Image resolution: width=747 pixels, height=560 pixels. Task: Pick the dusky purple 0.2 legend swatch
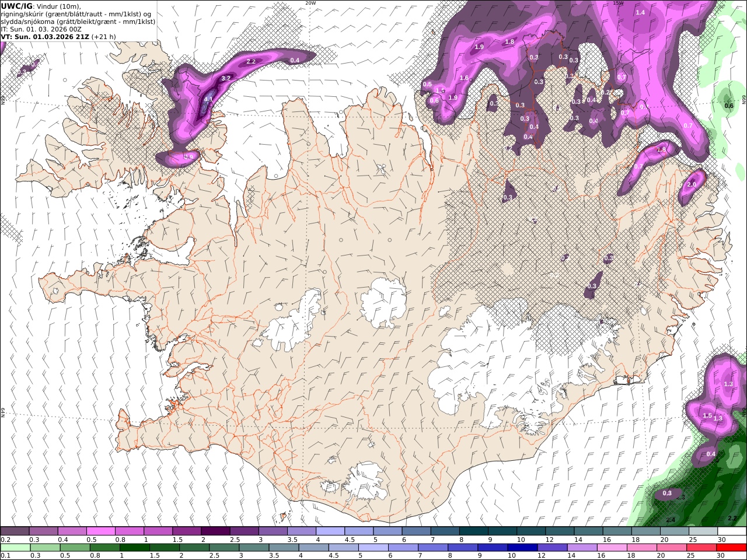click(x=15, y=531)
